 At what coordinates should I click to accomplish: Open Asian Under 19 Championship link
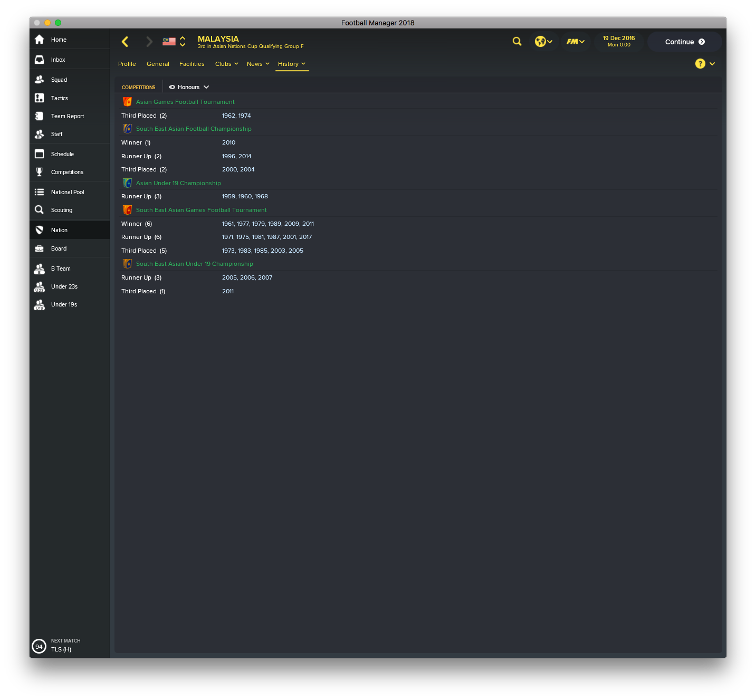point(178,183)
